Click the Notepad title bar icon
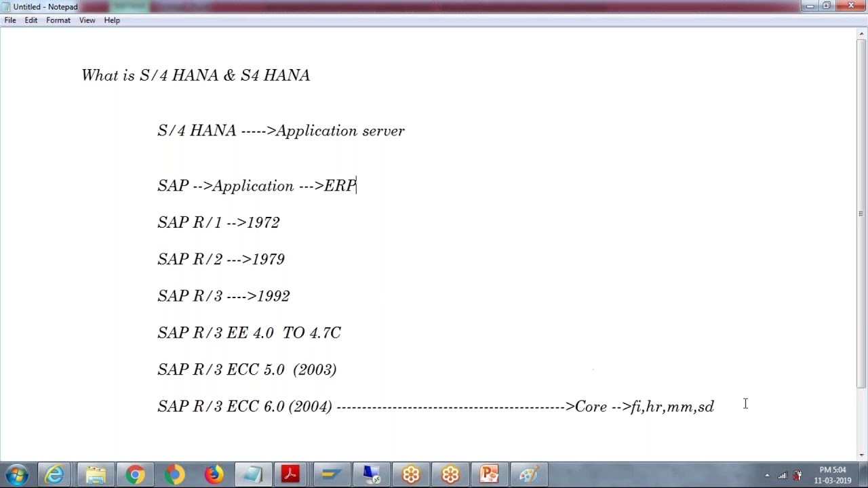The image size is (868, 488). 7,7
